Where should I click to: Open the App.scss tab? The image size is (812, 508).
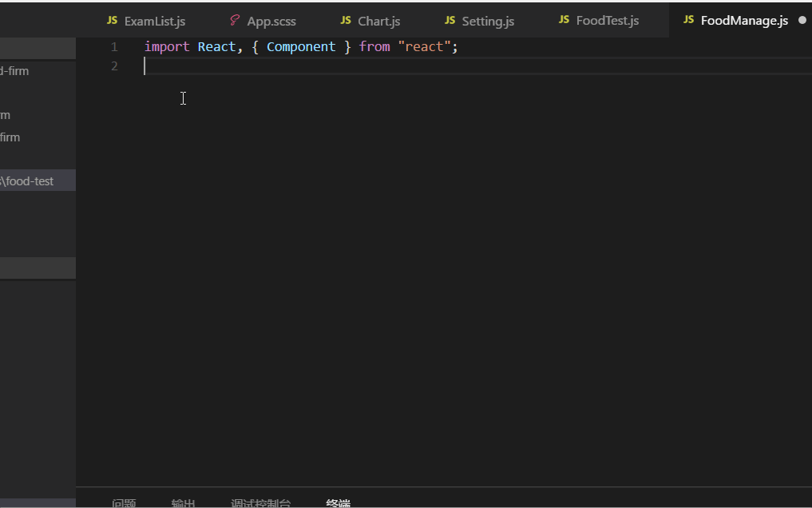click(x=271, y=21)
